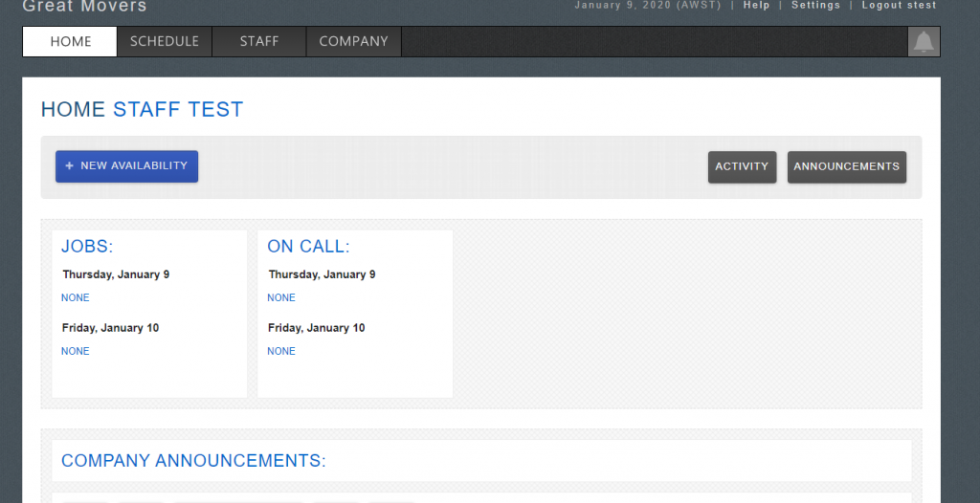980x503 pixels.
Task: Switch to the SCHEDULE tab
Action: 165,42
